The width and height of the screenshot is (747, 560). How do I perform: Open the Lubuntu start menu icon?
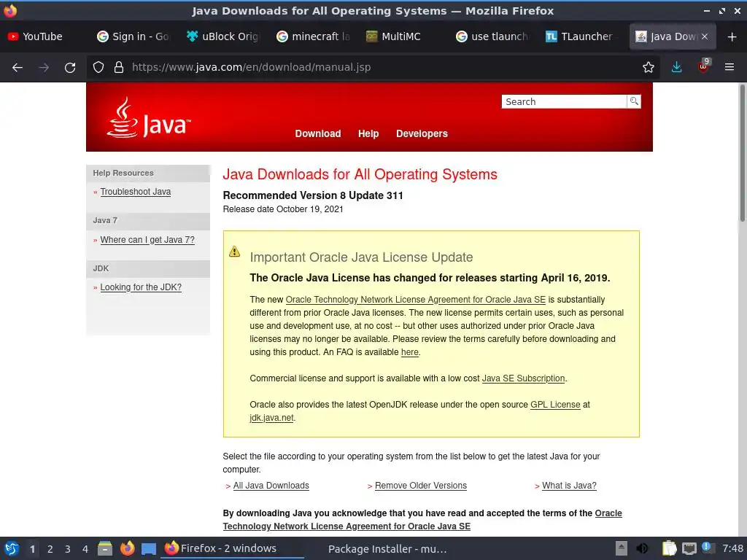coord(12,548)
